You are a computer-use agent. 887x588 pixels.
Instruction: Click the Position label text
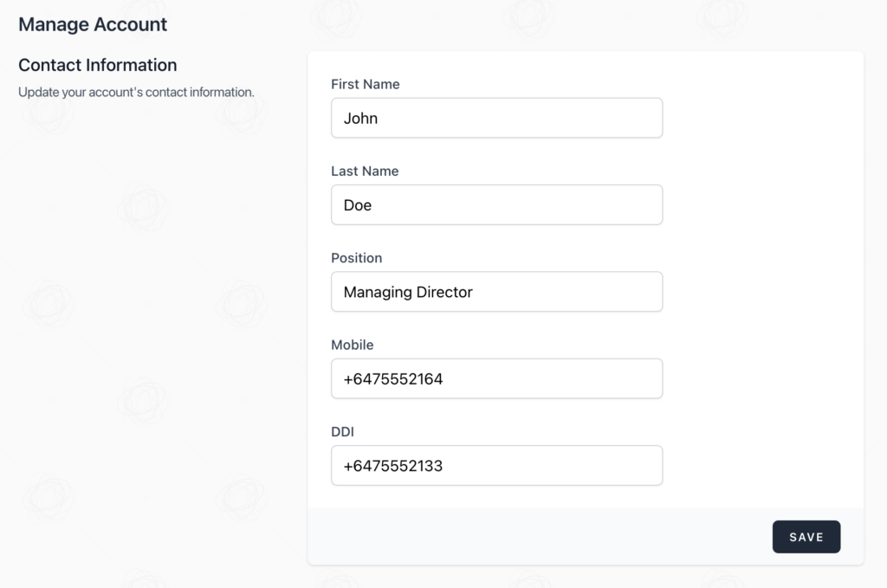click(x=357, y=257)
